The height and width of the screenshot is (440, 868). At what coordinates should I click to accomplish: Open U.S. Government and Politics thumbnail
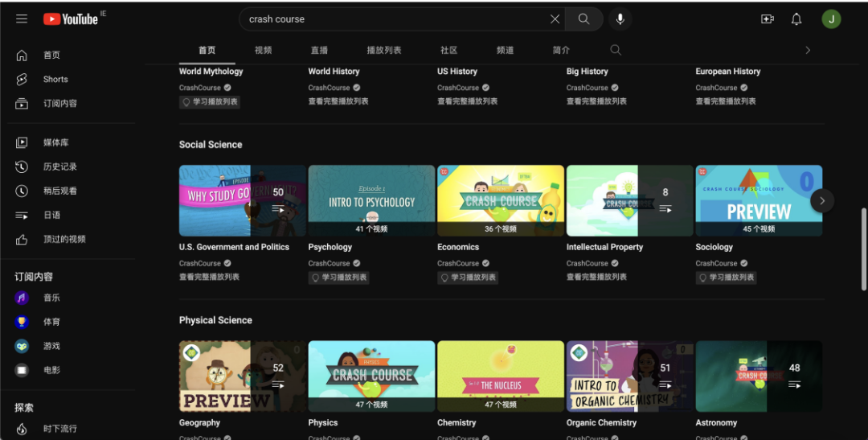(243, 200)
